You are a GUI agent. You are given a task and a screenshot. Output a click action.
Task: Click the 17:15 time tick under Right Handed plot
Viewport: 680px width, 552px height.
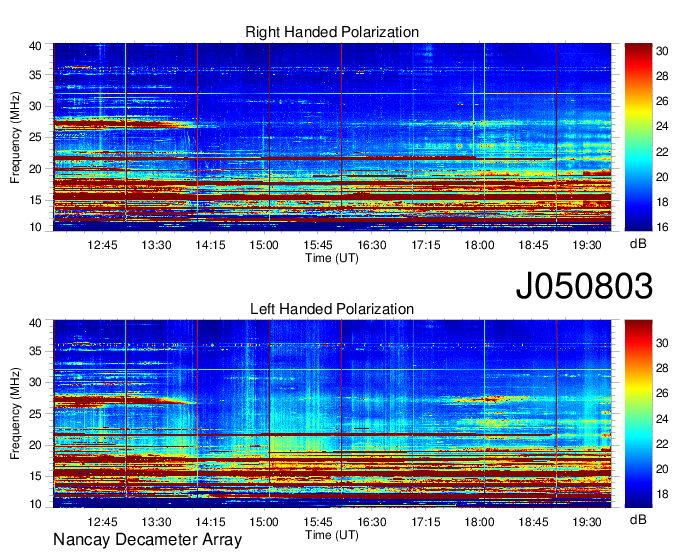[425, 245]
